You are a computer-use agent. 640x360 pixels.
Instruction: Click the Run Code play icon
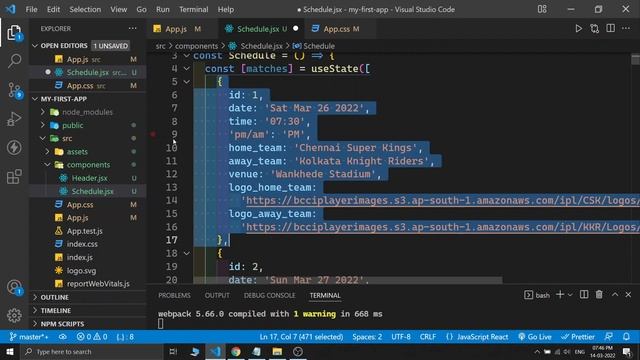point(578,29)
